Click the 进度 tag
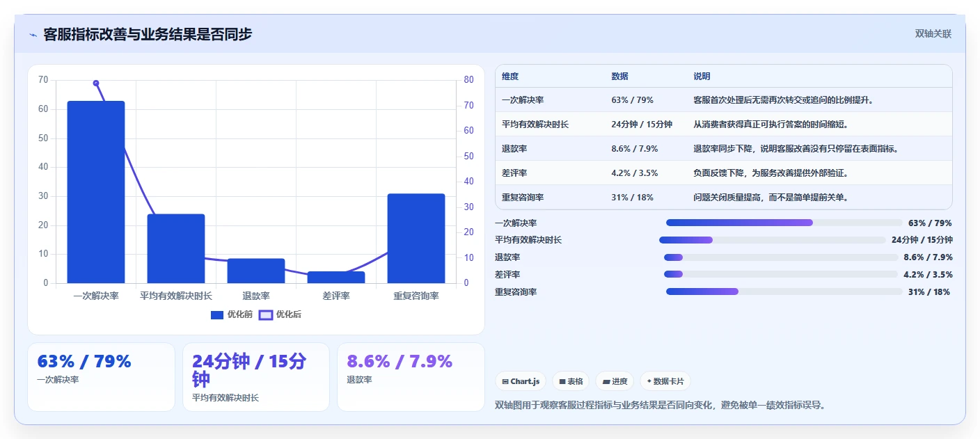 (615, 381)
